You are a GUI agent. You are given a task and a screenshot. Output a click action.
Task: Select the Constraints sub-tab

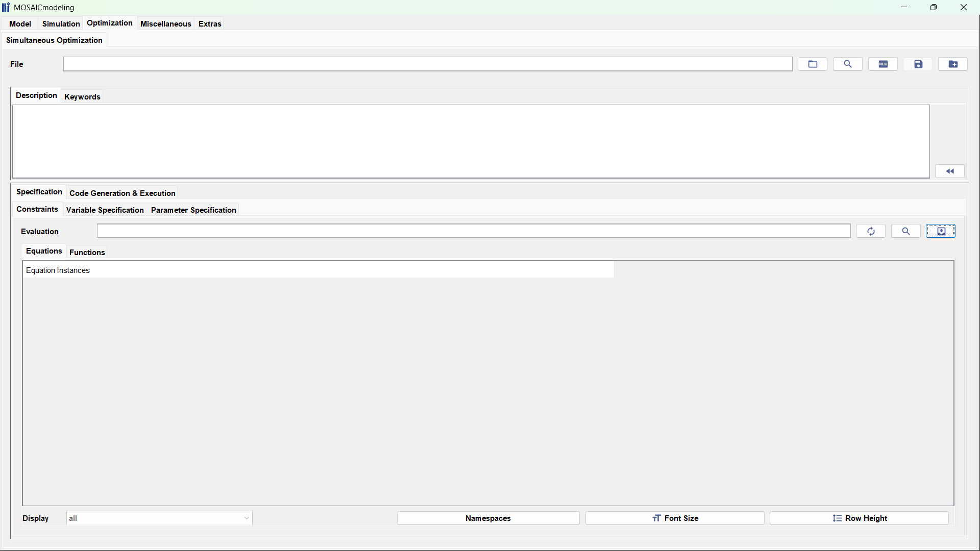pos(37,209)
